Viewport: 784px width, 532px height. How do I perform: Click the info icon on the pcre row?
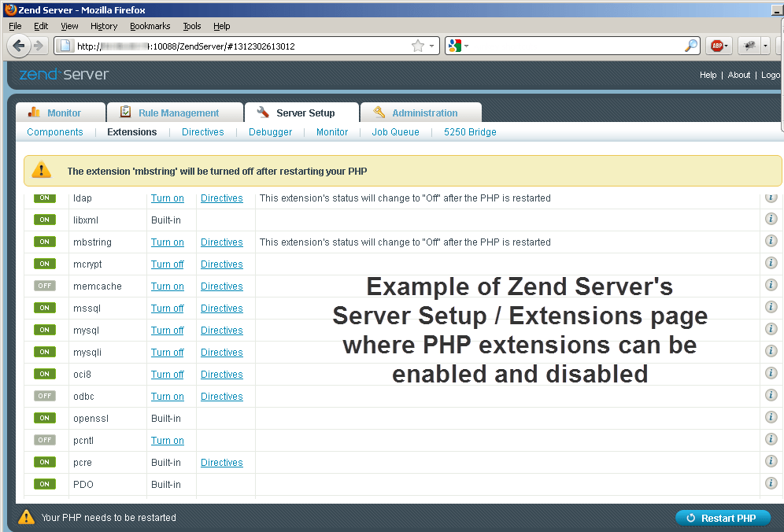771,461
